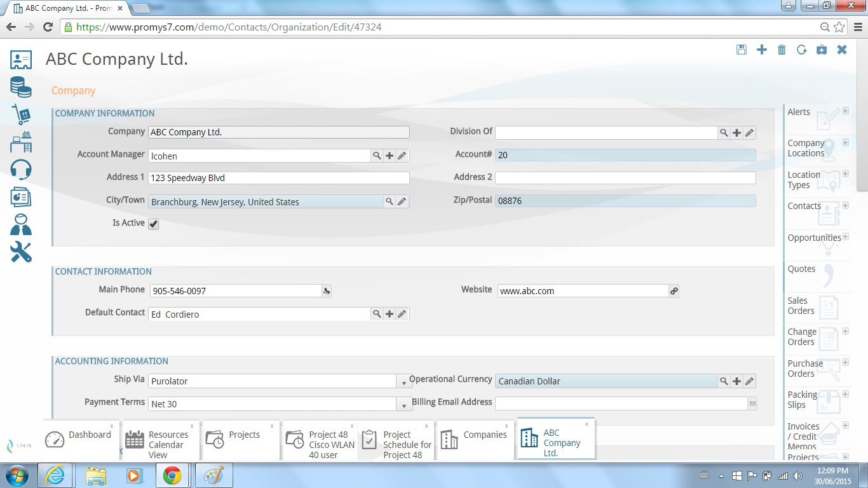Edit Account Manager with pencil icon
This screenshot has height=488, width=868.
click(402, 156)
